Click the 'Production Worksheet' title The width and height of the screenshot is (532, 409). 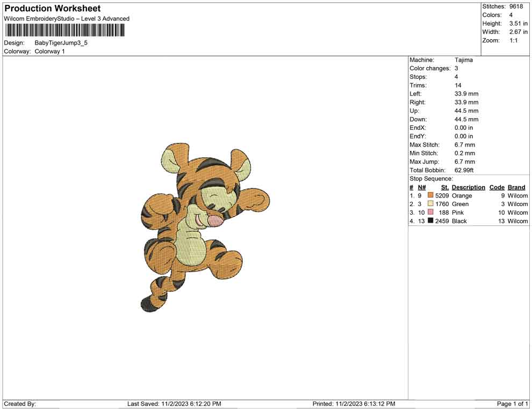point(52,9)
